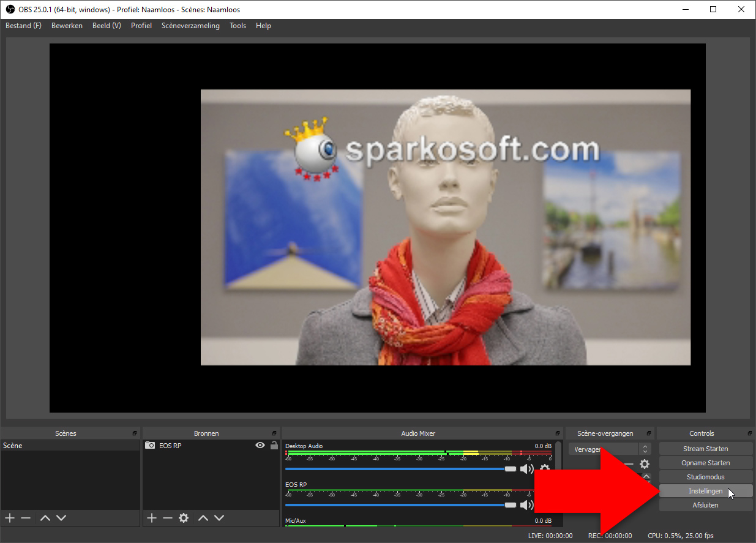The image size is (756, 543).
Task: Open the Scèneverzameling menu
Action: (190, 26)
